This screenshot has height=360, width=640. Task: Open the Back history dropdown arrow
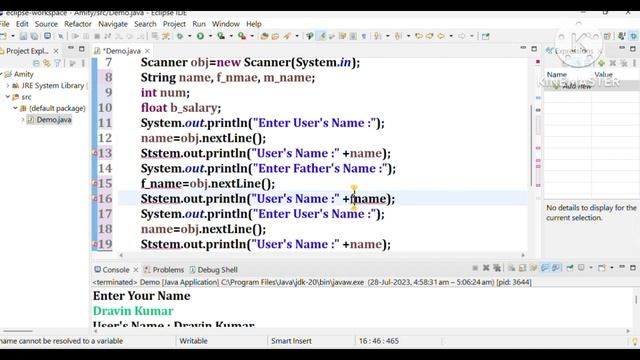(451, 36)
